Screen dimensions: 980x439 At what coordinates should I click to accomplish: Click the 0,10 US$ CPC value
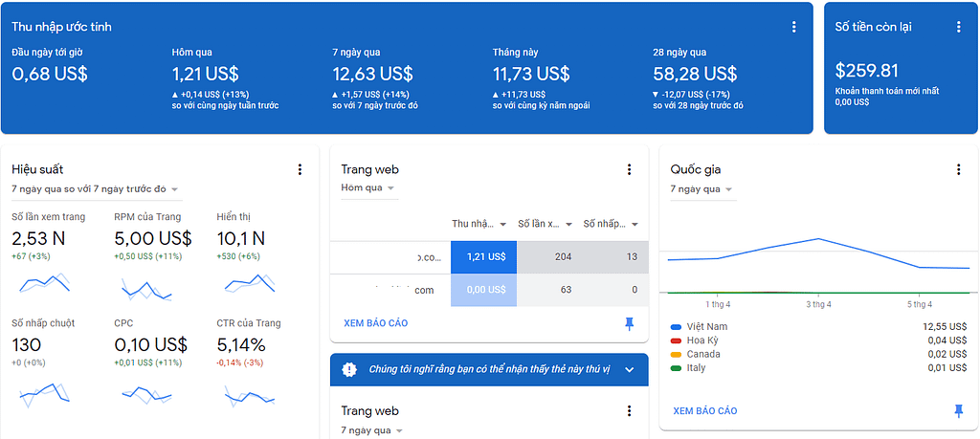pyautogui.click(x=150, y=344)
